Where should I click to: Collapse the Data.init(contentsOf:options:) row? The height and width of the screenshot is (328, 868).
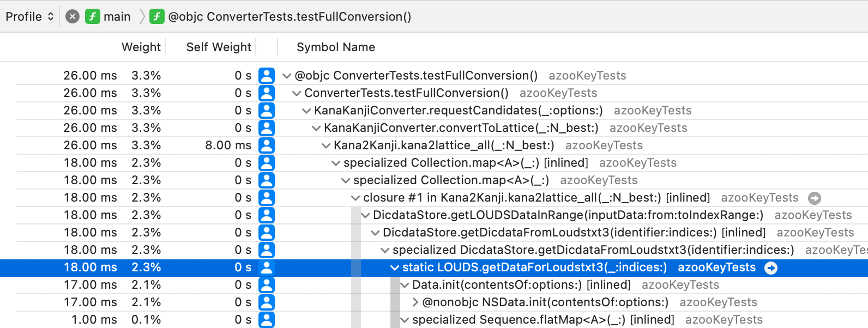[x=405, y=285]
